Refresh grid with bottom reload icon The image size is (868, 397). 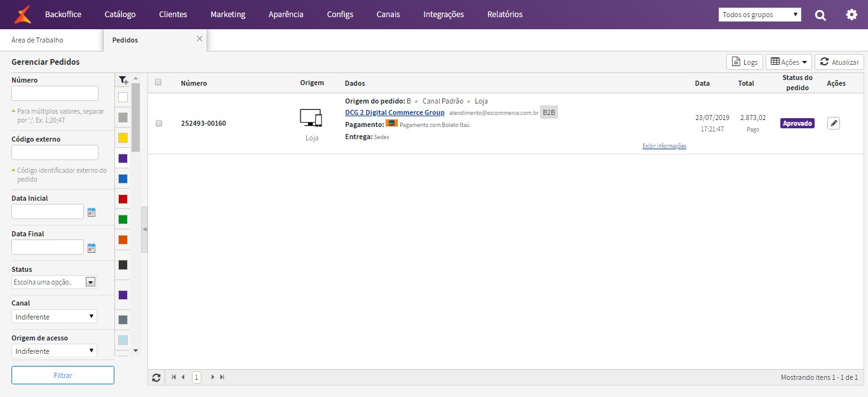click(156, 377)
